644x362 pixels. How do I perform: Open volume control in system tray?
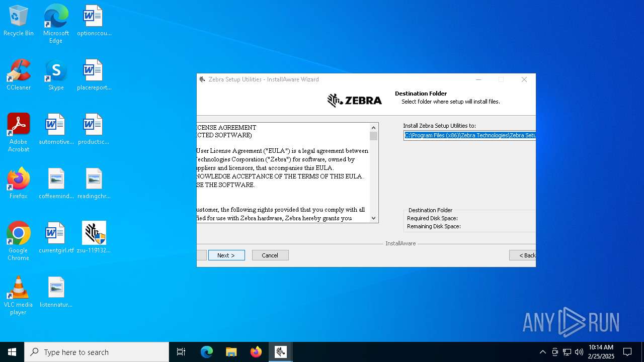(579, 352)
